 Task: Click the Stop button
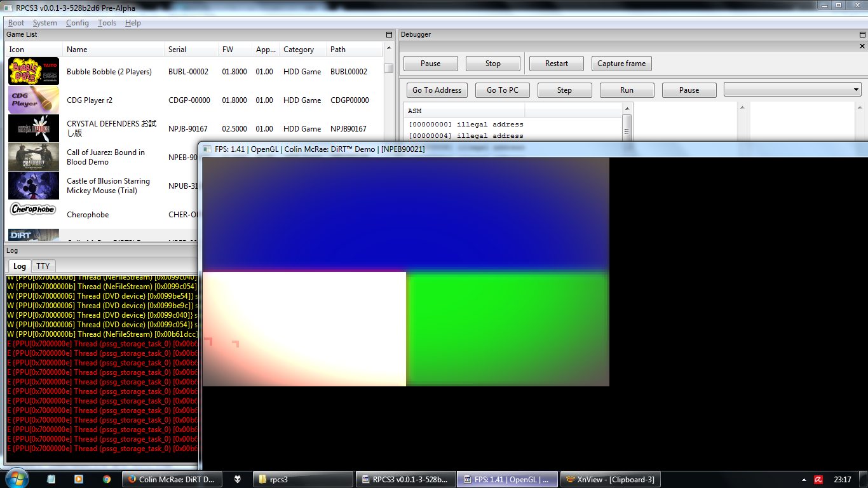pos(492,64)
